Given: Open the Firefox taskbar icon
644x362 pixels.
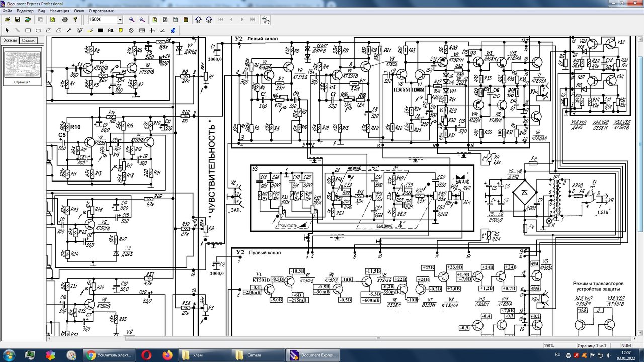Looking at the screenshot, I should tap(168, 355).
